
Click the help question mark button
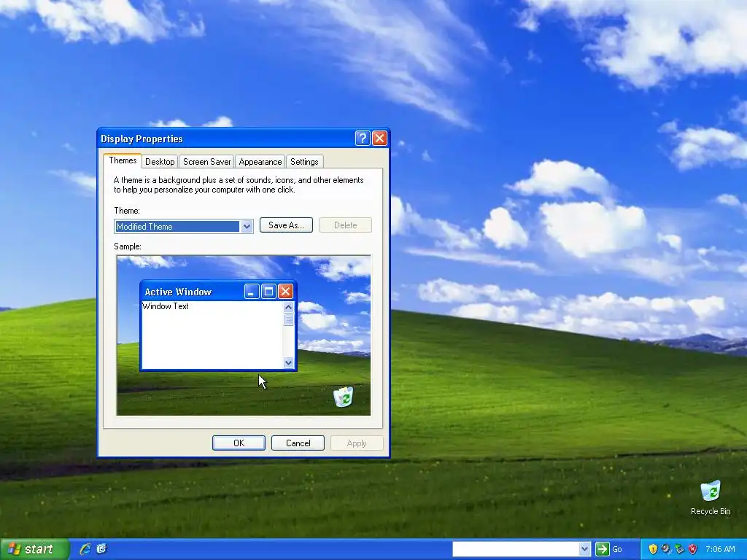[x=363, y=139]
